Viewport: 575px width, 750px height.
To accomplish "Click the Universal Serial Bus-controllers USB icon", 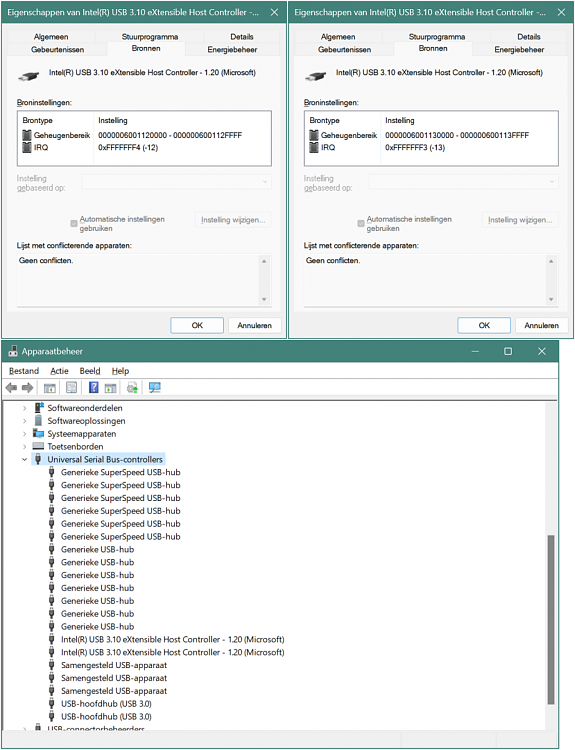I will pos(38,459).
